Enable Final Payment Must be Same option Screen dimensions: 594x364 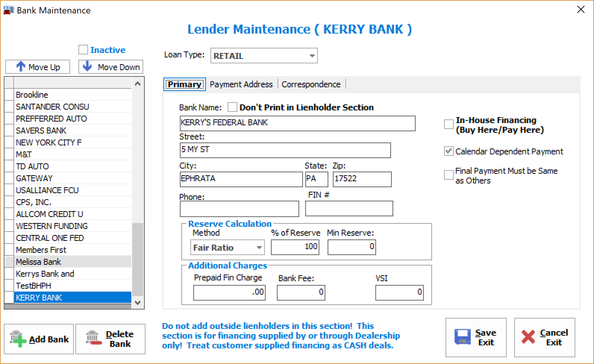pyautogui.click(x=448, y=175)
